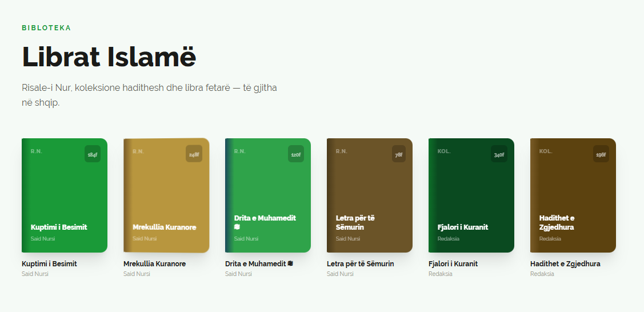Click the 78f page badge
This screenshot has width=644, height=312.
click(398, 154)
